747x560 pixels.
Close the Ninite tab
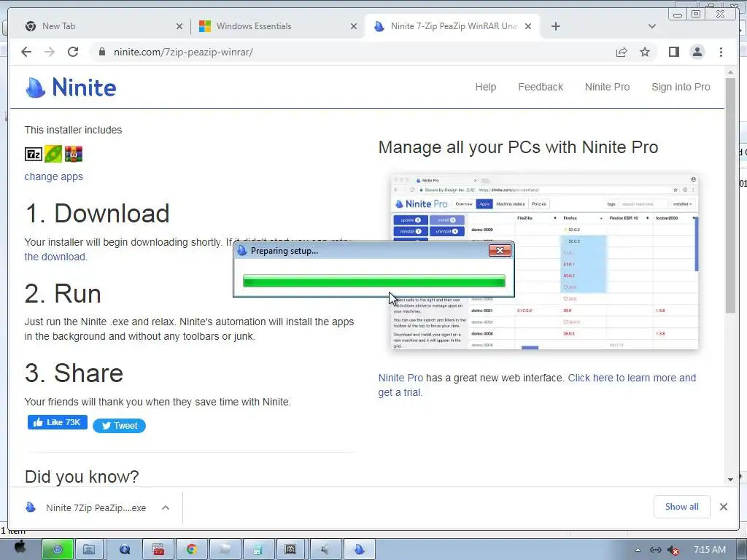528,27
